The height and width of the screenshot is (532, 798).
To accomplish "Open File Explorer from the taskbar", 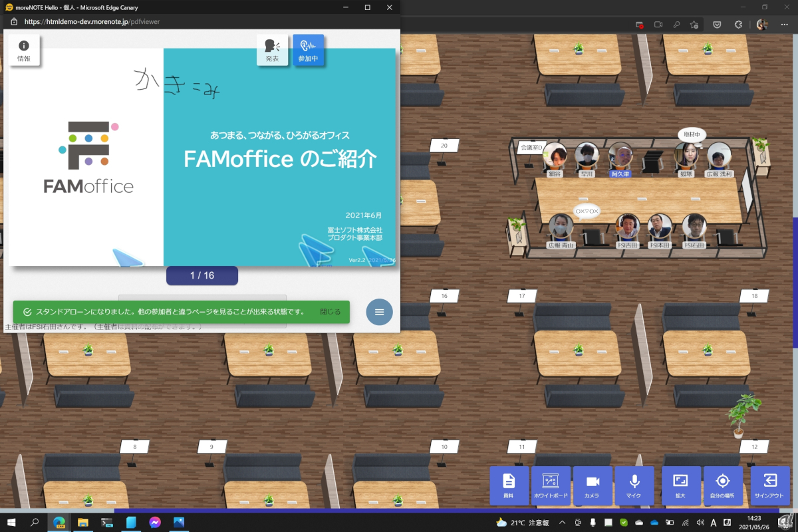I will coord(83,522).
